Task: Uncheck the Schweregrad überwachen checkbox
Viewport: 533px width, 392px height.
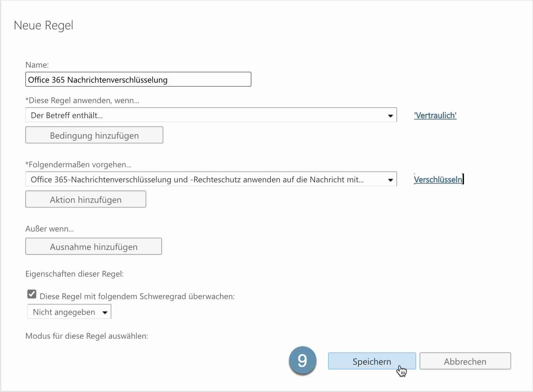Action: pos(32,294)
